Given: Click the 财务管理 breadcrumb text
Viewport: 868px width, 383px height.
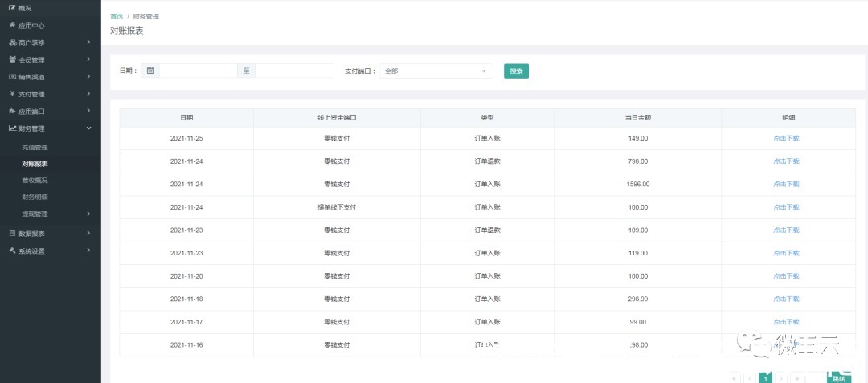Looking at the screenshot, I should pyautogui.click(x=146, y=17).
